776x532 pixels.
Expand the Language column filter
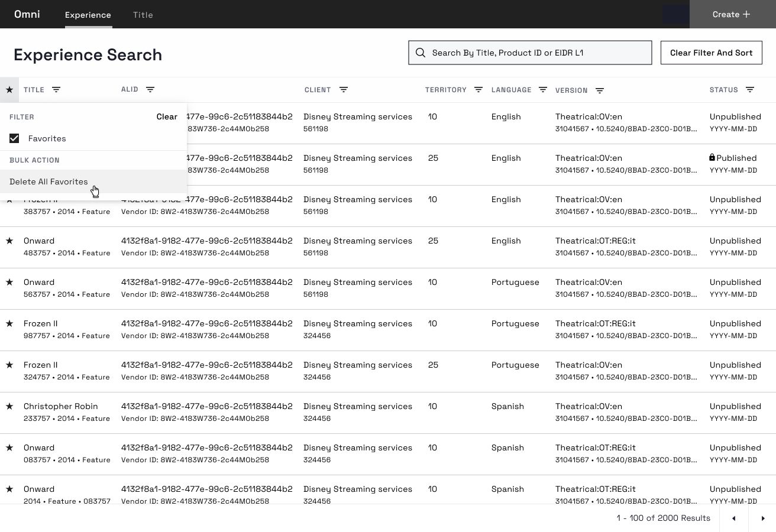[x=543, y=90]
